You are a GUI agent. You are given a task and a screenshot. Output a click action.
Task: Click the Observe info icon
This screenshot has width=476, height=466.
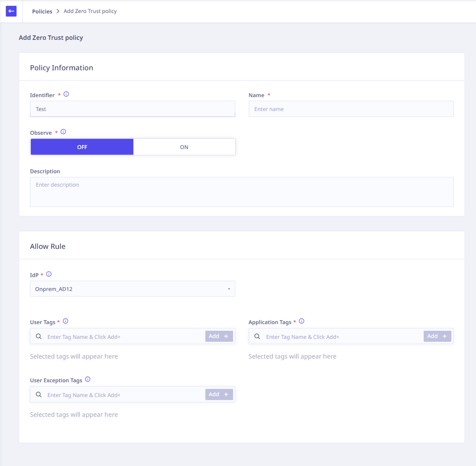tap(63, 132)
